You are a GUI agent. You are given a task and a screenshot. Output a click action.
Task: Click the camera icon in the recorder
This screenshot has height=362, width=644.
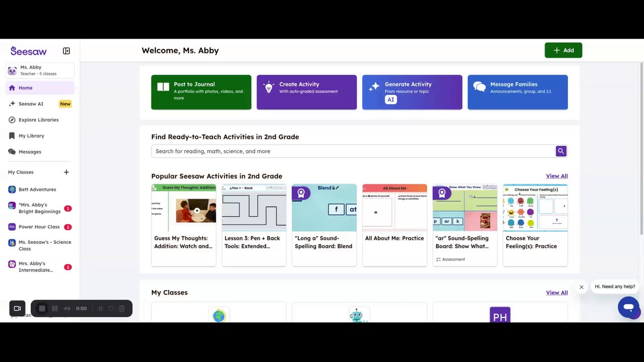17,309
